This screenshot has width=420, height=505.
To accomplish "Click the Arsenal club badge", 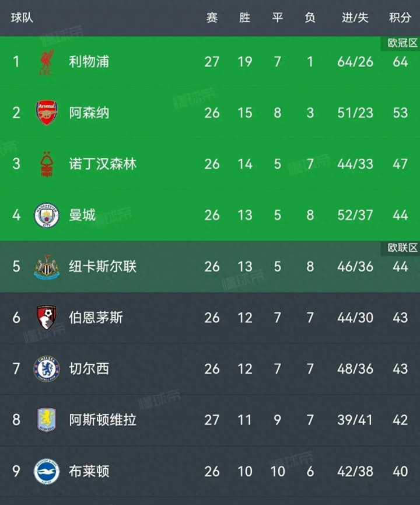I will coord(46,113).
